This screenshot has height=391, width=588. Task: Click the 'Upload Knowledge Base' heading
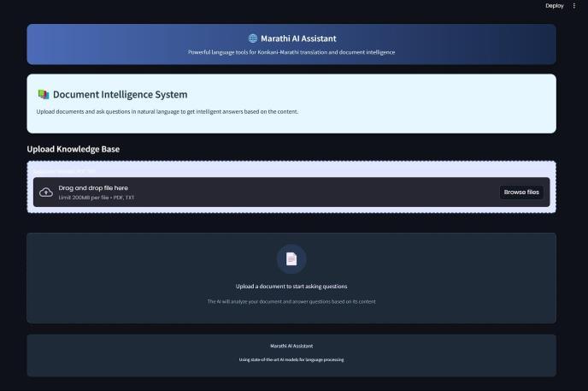point(73,149)
